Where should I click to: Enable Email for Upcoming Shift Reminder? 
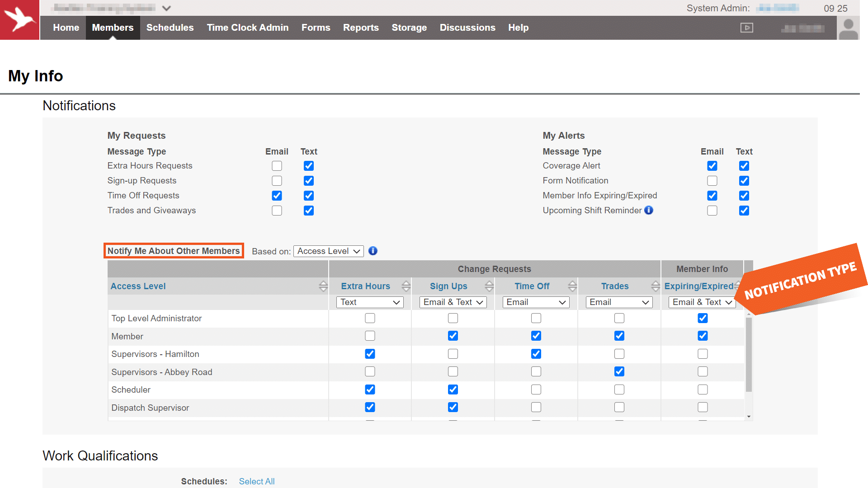[712, 211]
